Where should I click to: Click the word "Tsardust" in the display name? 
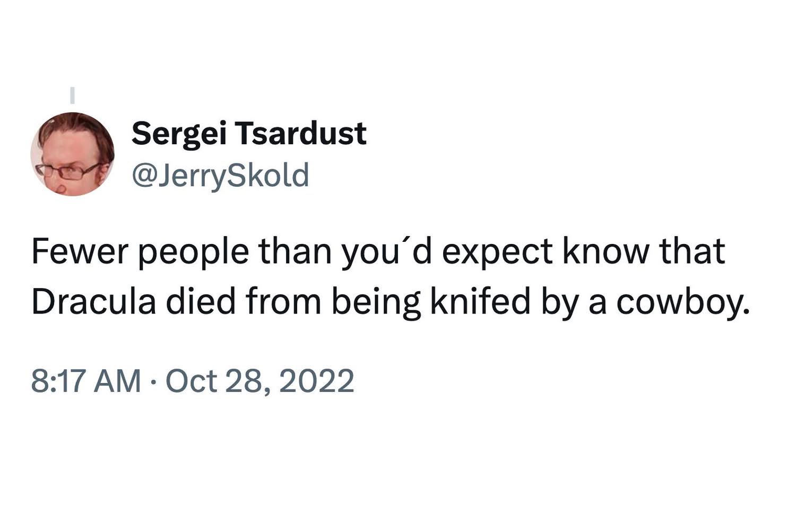pyautogui.click(x=301, y=133)
